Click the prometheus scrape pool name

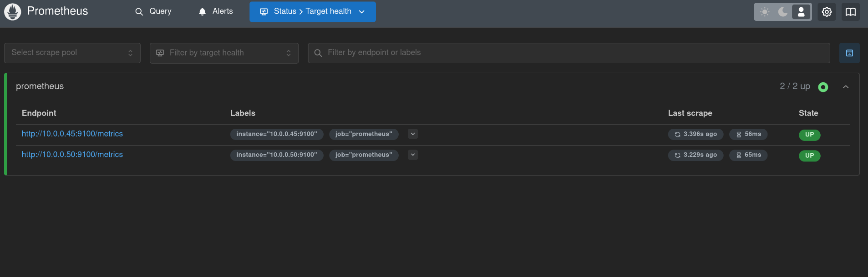pyautogui.click(x=40, y=86)
